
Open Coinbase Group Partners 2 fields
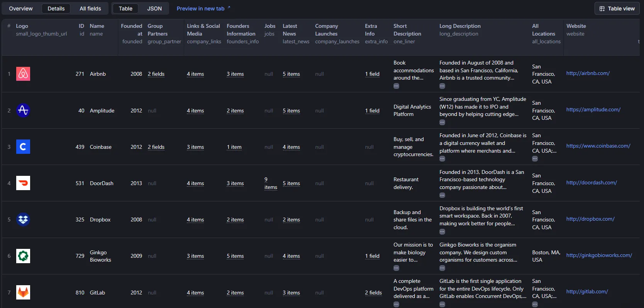point(156,147)
